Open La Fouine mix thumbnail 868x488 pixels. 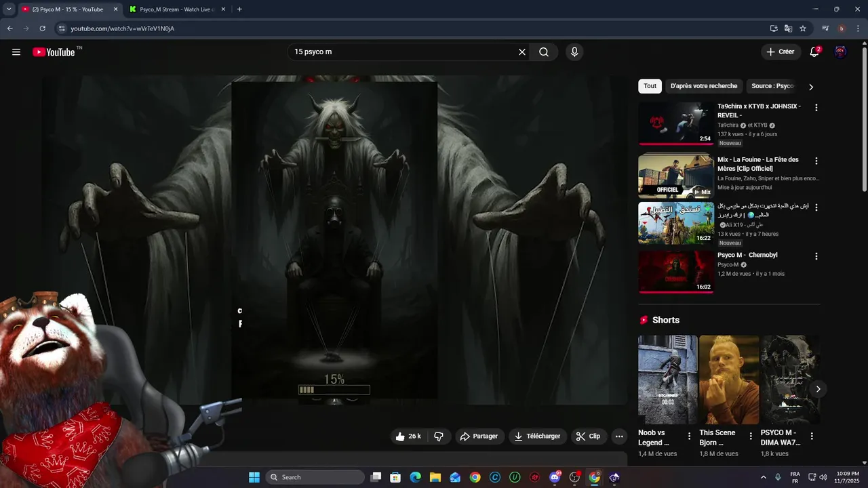[x=676, y=176]
